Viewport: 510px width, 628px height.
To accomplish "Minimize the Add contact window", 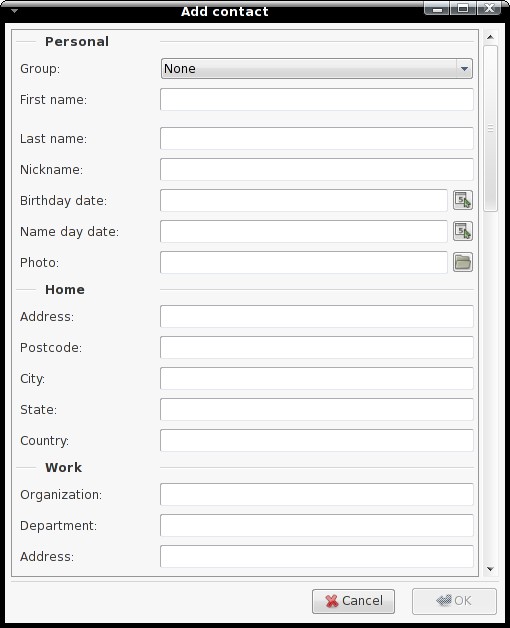I will coord(437,8).
